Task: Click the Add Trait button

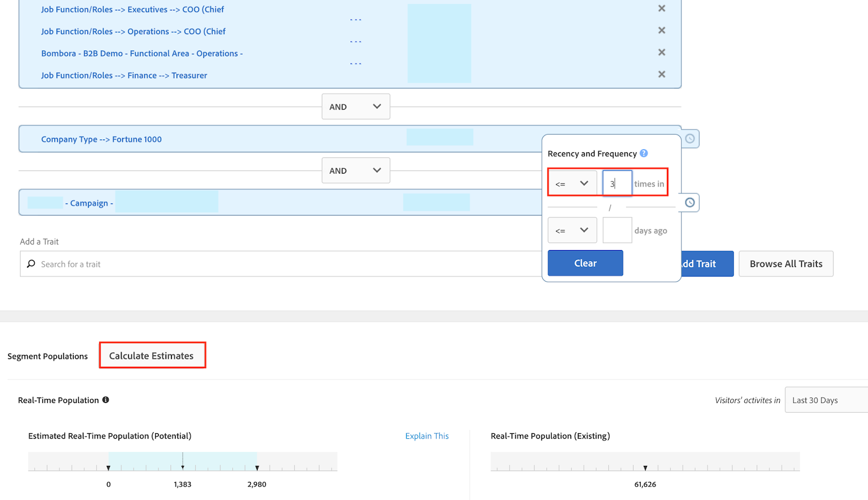Action: [x=707, y=264]
